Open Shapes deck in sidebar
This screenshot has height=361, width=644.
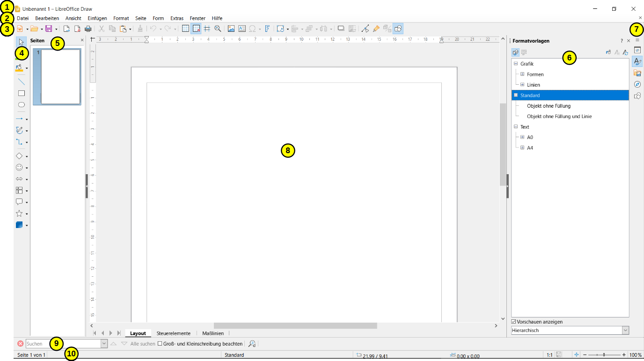(637, 96)
